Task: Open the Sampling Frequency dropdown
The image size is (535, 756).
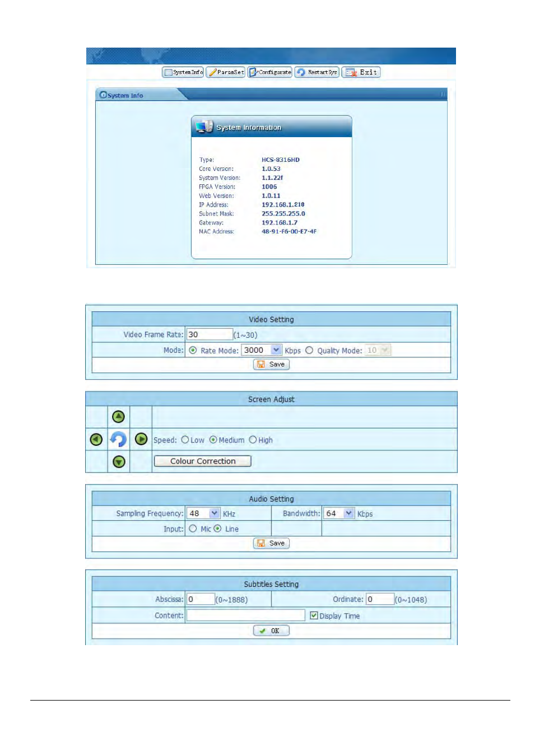Action: [x=204, y=513]
